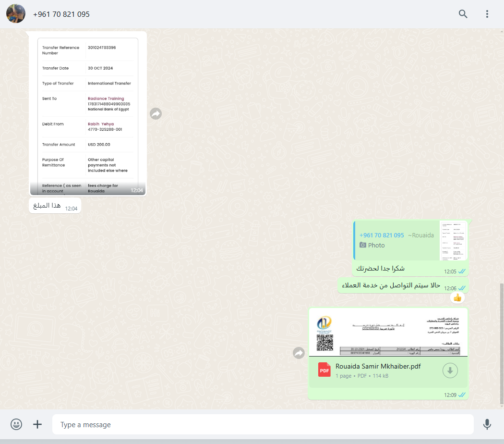Open the transfer receipt image
This screenshot has height=444, width=504.
coord(88,113)
